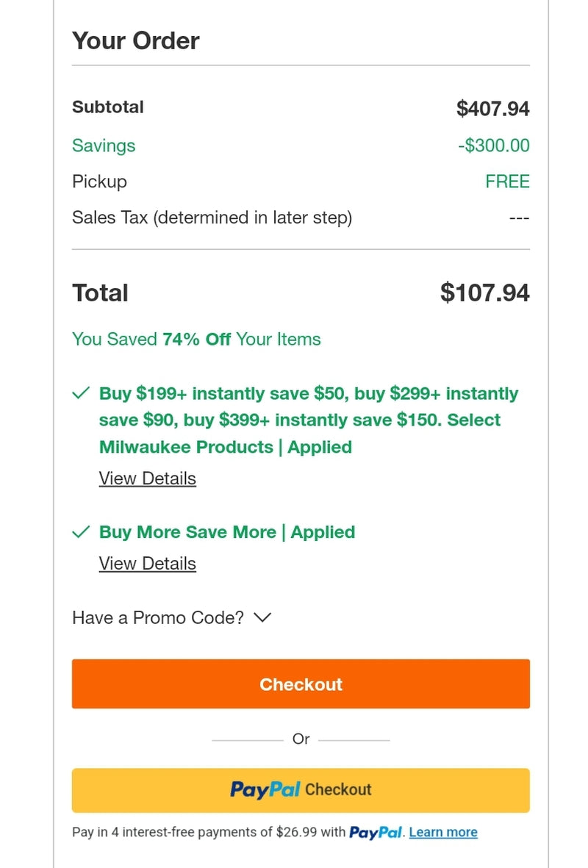Viewport: 588px width, 868px height.
Task: Click the PayPal logo on the yellow checkout button
Action: click(265, 789)
